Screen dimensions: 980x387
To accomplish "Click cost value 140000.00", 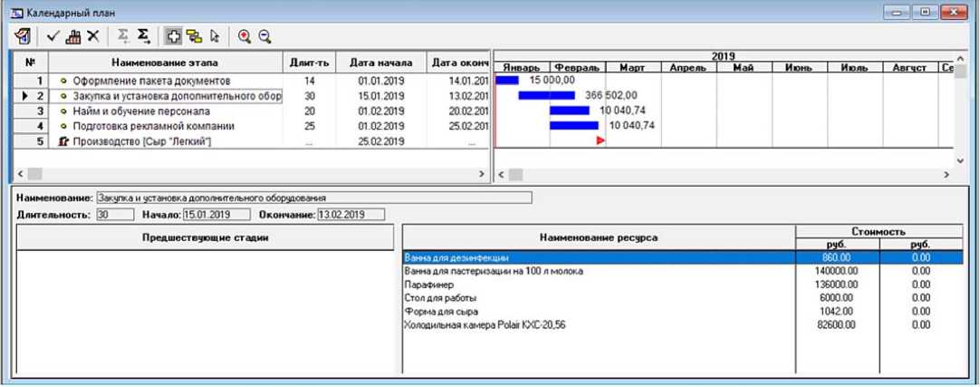I will (x=836, y=271).
